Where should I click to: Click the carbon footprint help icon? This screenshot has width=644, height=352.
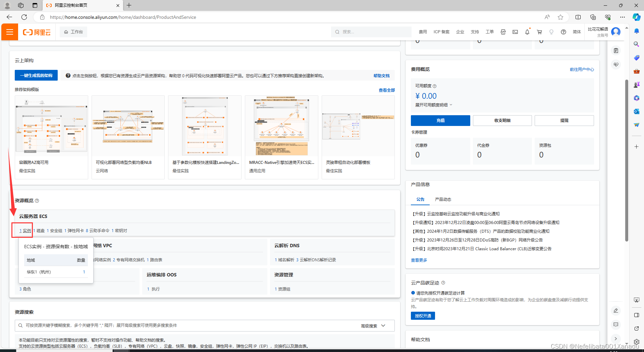(x=443, y=283)
